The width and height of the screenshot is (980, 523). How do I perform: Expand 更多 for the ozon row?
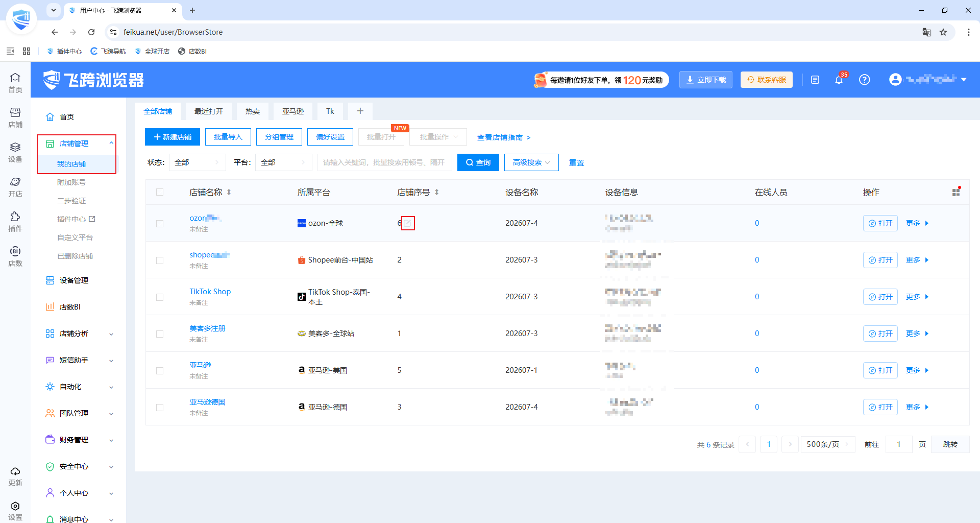[x=917, y=223]
